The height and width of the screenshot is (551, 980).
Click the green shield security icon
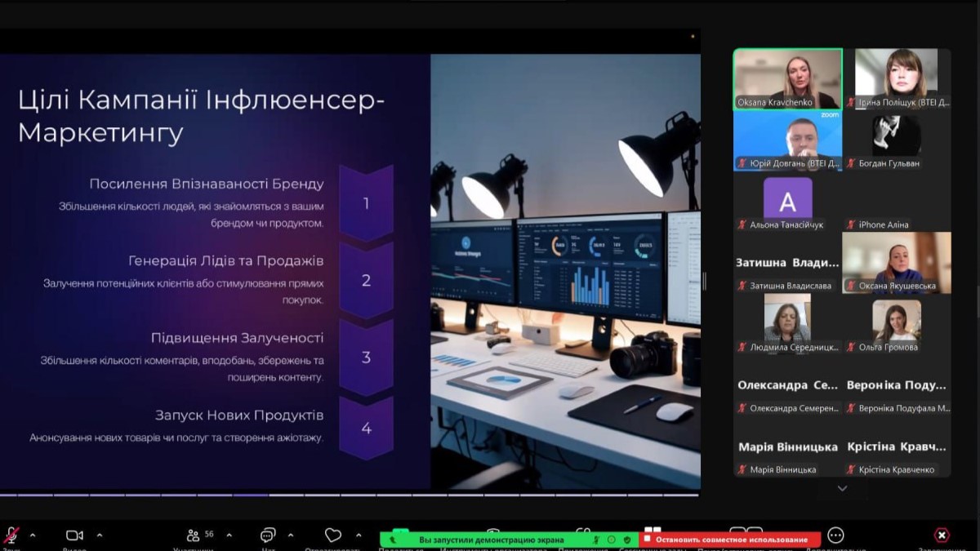point(627,540)
